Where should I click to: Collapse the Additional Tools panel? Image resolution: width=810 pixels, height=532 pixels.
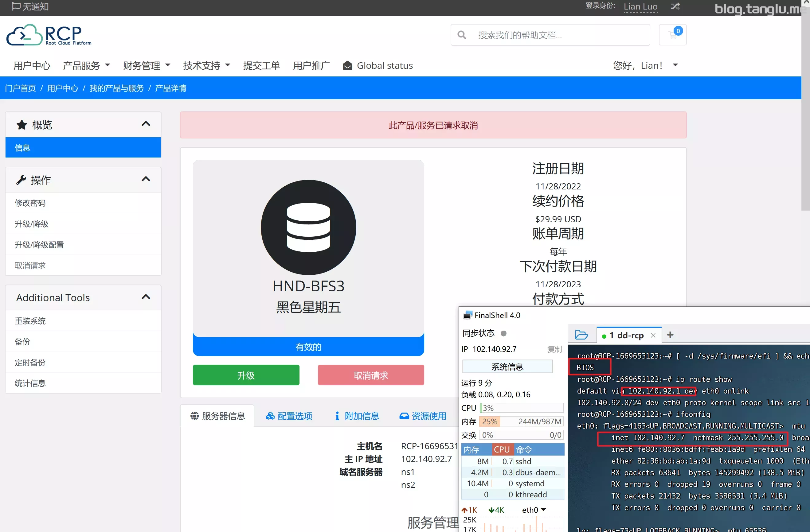pyautogui.click(x=146, y=297)
